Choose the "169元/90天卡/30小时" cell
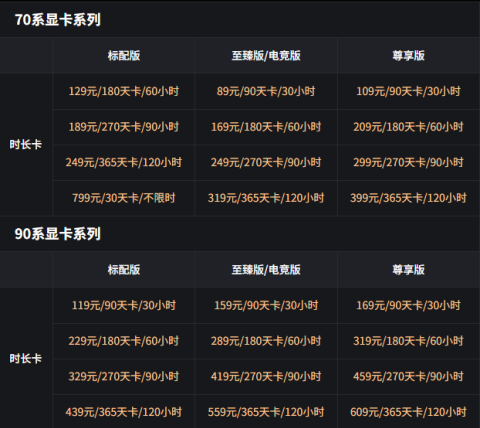Viewport: 480px width, 428px height. (x=408, y=305)
